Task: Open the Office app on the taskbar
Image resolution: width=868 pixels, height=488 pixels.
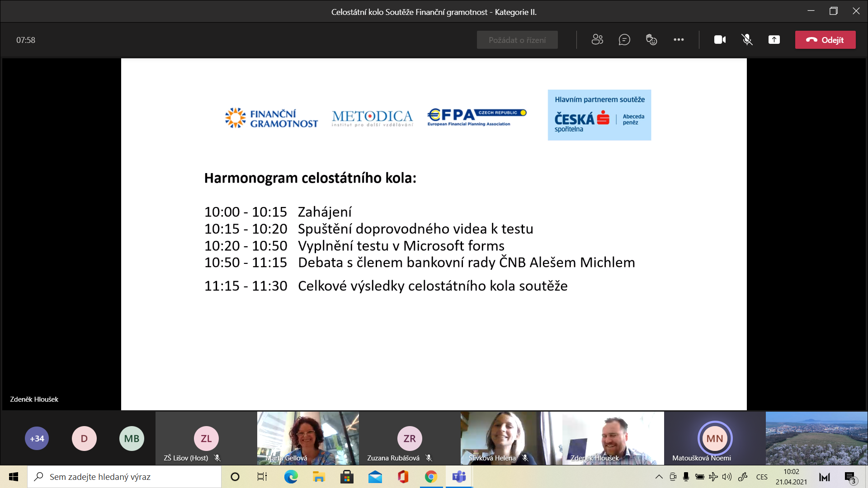Action: click(403, 477)
